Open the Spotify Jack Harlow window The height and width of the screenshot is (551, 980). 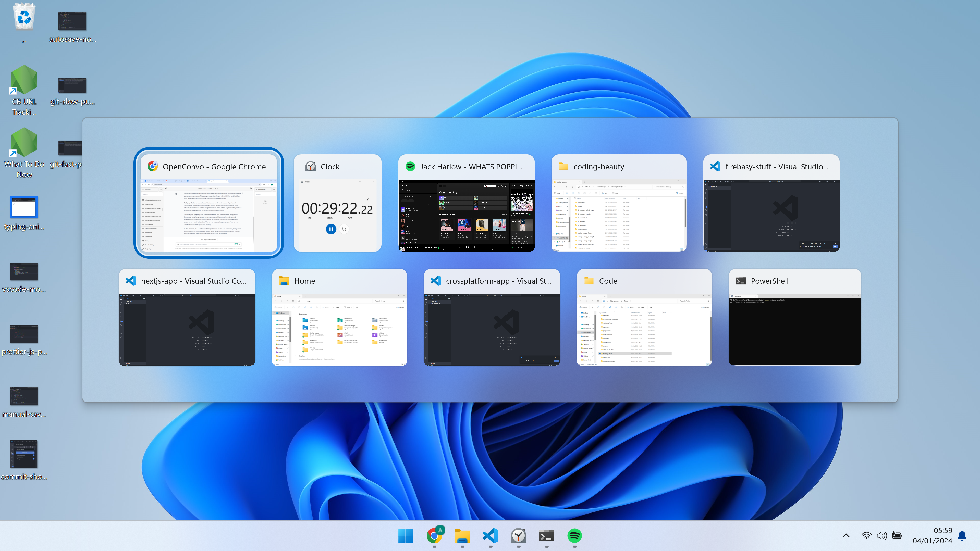point(466,203)
